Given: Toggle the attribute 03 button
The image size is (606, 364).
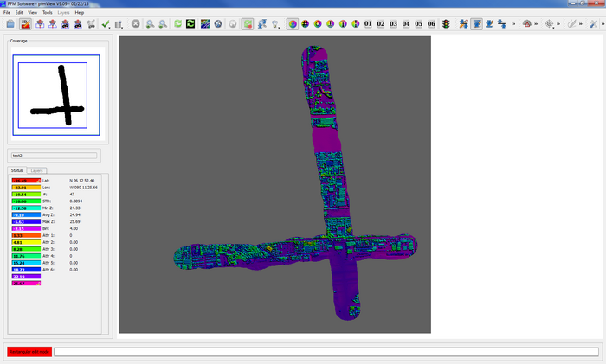Looking at the screenshot, I should [393, 24].
